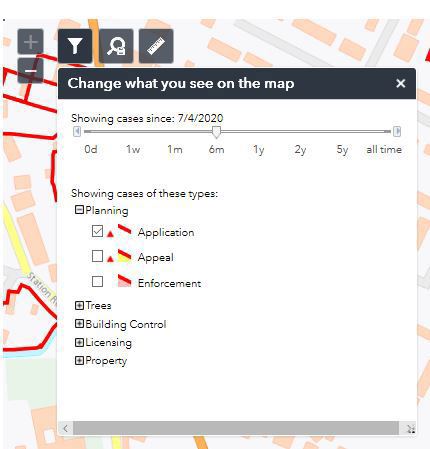430x449 pixels.
Task: Click the Trees tree label
Action: (x=98, y=306)
